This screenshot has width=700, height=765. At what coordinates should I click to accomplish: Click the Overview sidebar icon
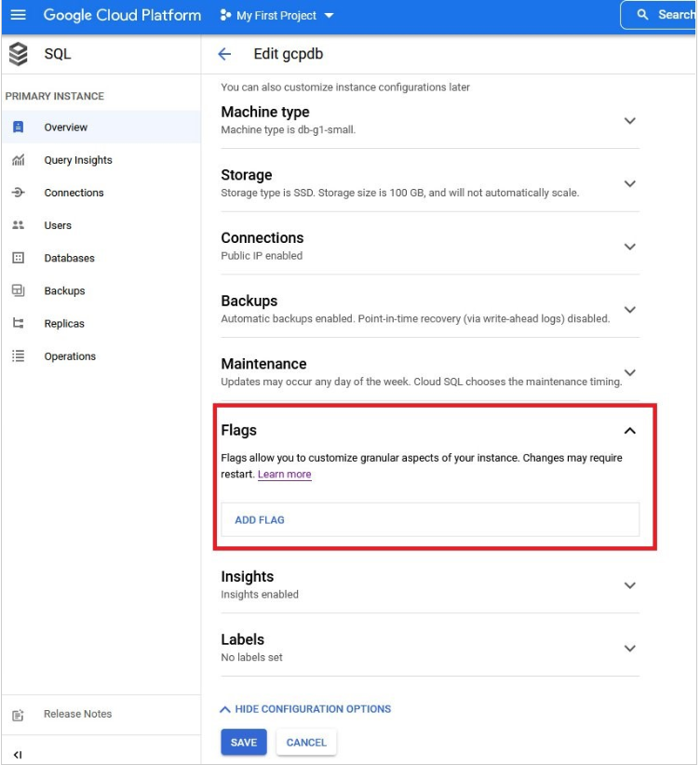click(x=18, y=127)
